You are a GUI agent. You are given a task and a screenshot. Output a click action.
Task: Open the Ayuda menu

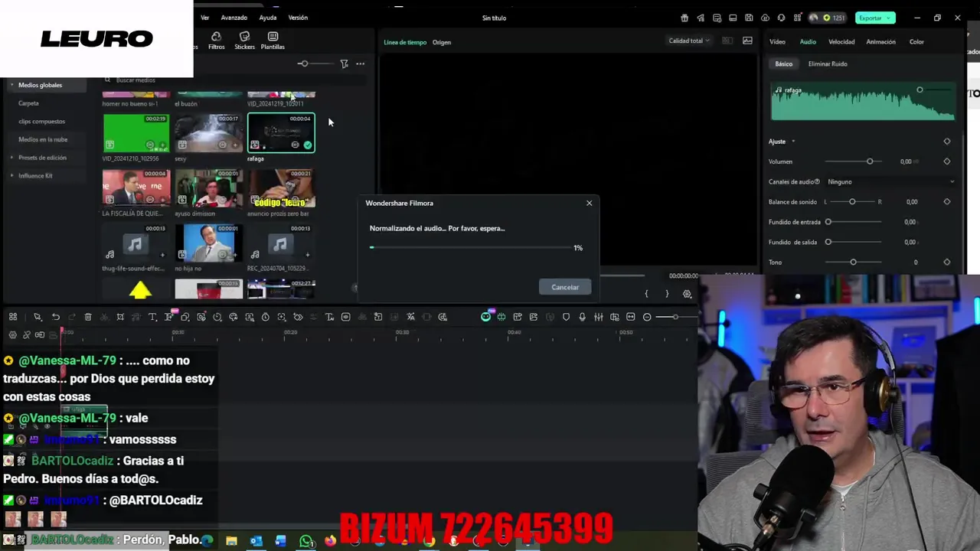[267, 18]
